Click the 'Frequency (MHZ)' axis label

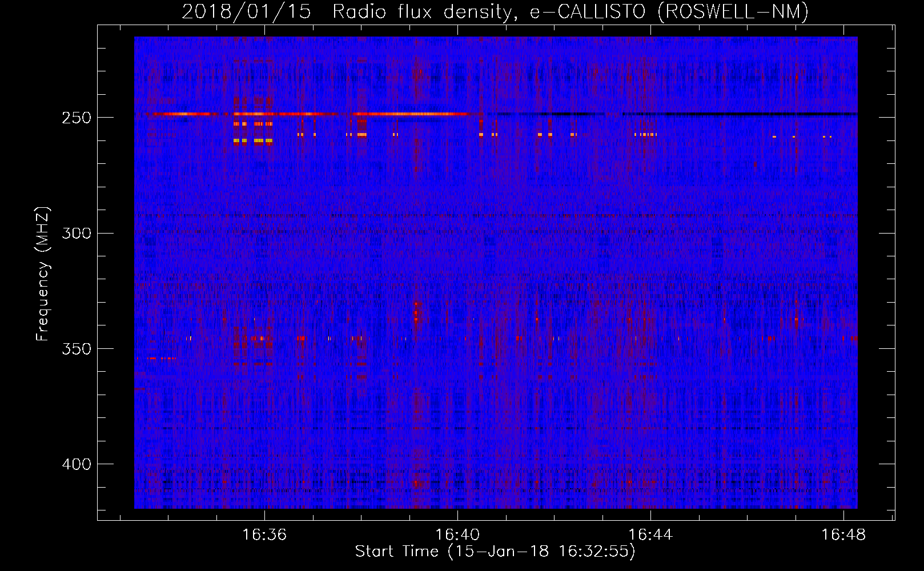(x=43, y=274)
